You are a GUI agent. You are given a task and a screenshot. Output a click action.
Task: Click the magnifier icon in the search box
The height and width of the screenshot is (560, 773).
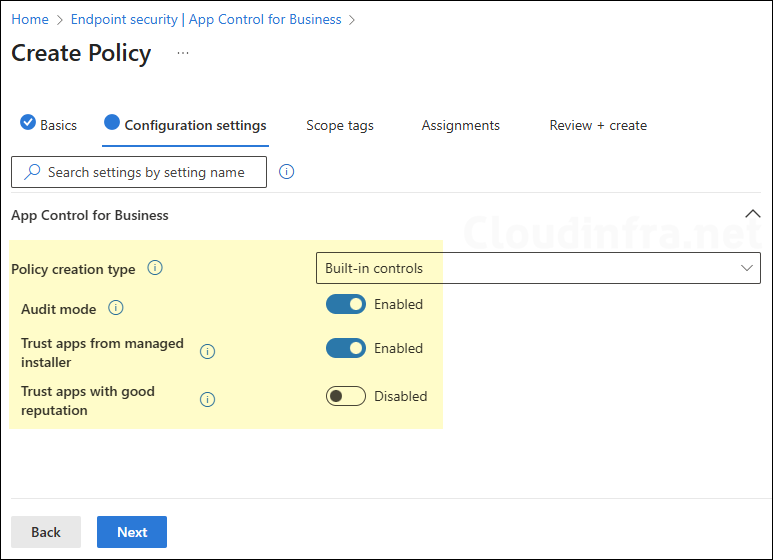[x=33, y=172]
